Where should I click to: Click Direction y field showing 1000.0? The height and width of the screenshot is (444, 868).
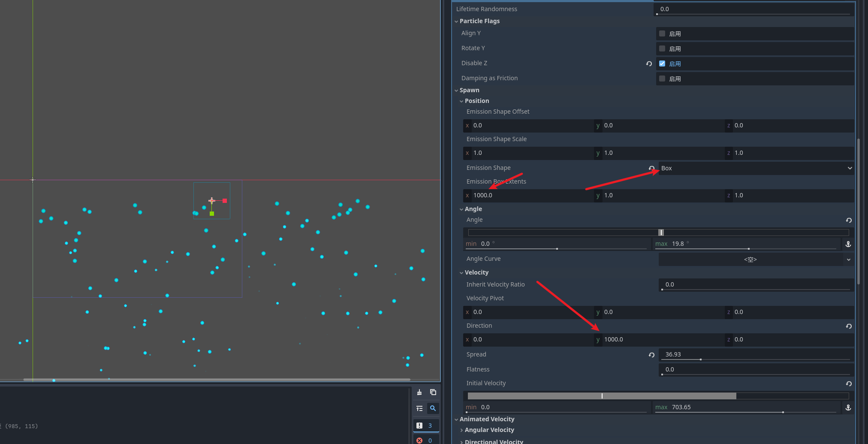point(660,340)
